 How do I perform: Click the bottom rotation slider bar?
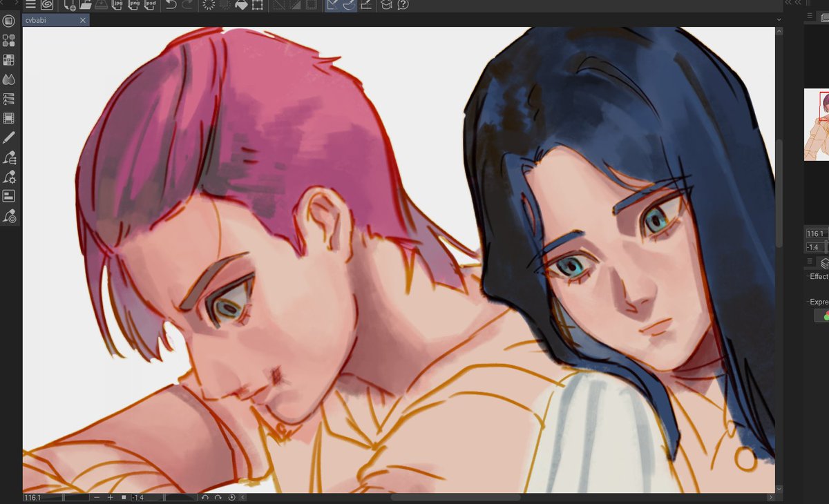pyautogui.click(x=180, y=497)
